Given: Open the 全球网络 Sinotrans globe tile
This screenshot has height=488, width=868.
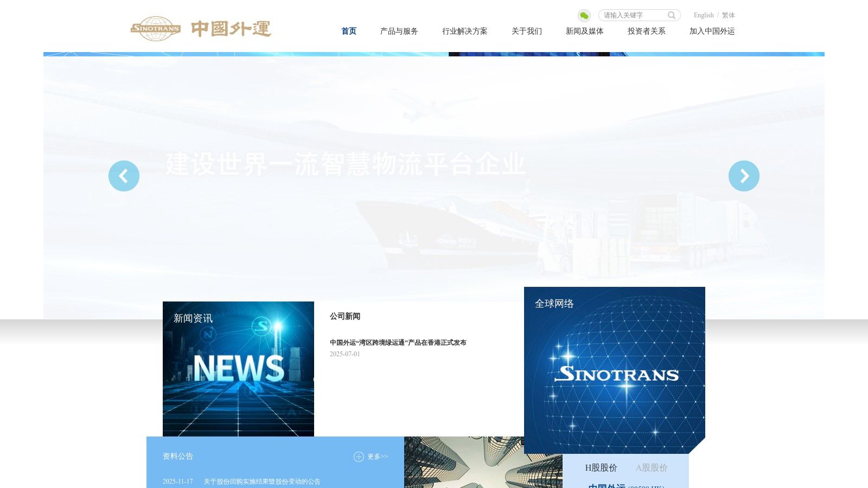Looking at the screenshot, I should point(614,370).
